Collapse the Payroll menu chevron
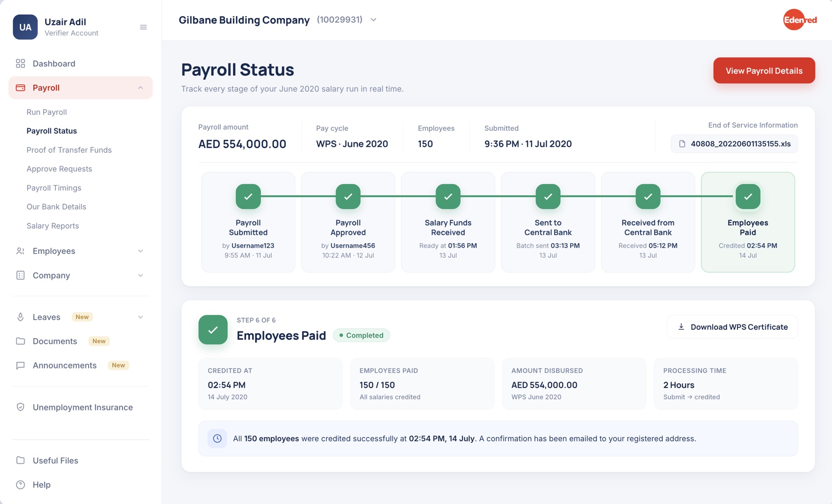Screen dimensions: 832x504 click(x=140, y=88)
